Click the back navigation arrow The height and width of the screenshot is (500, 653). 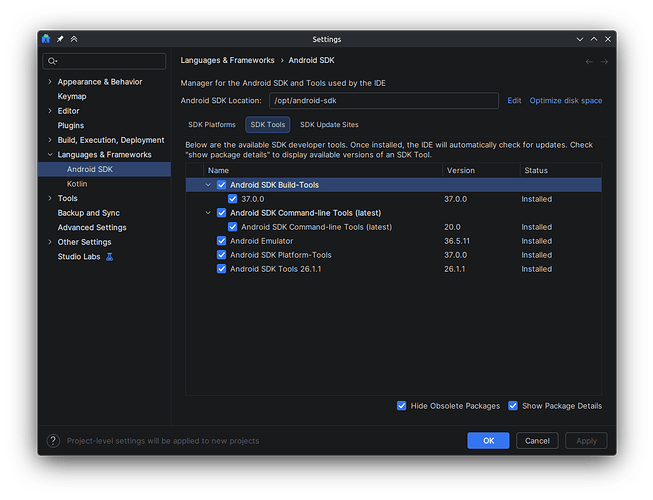click(589, 62)
